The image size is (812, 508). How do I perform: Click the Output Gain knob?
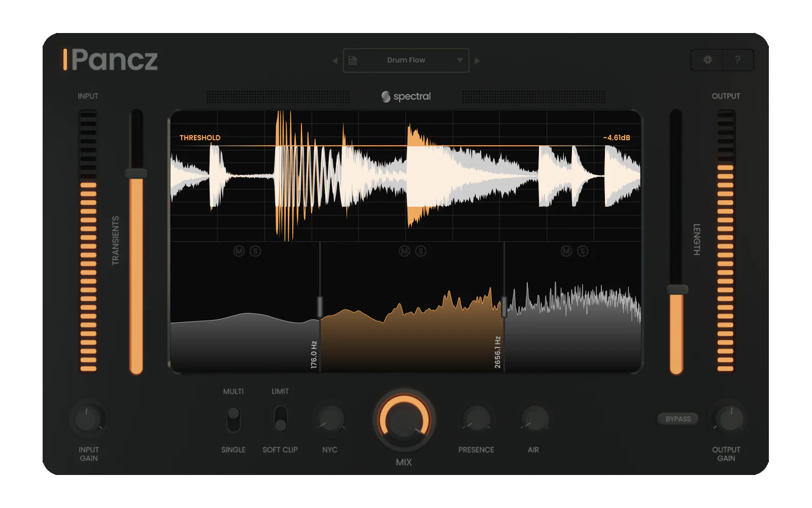(x=730, y=420)
